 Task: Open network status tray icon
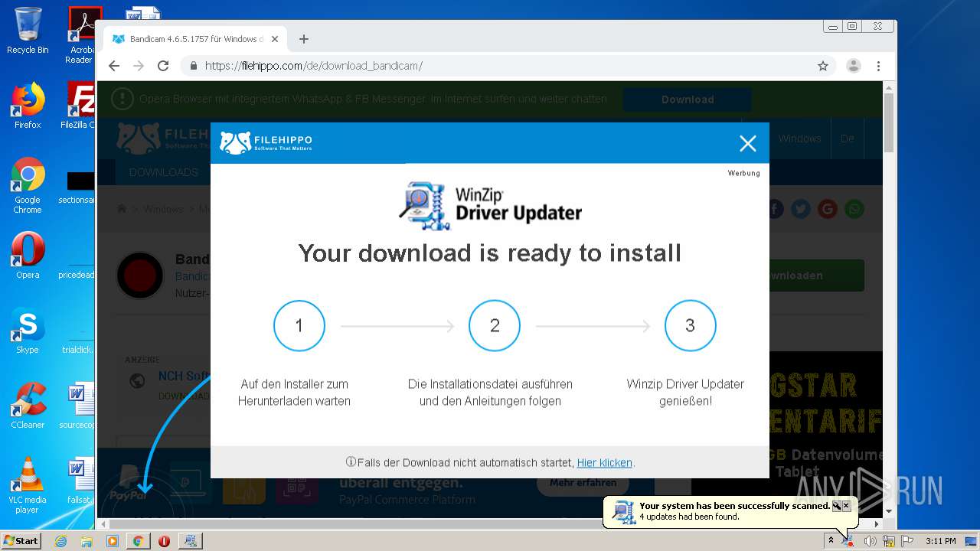(889, 541)
